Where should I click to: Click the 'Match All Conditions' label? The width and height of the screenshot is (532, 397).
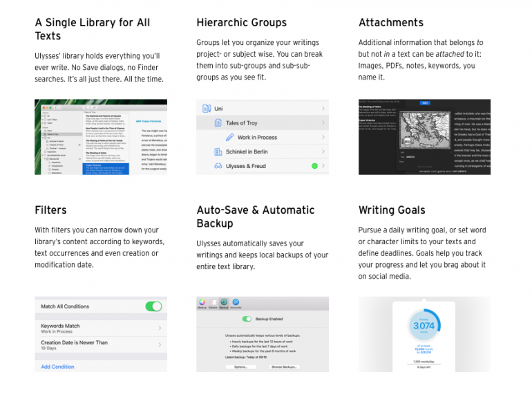click(65, 306)
